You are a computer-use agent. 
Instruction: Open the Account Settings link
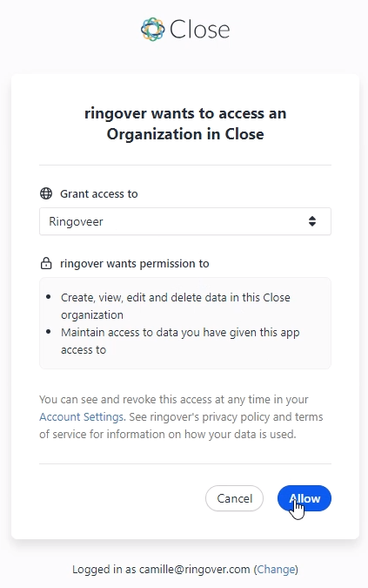pyautogui.click(x=82, y=416)
